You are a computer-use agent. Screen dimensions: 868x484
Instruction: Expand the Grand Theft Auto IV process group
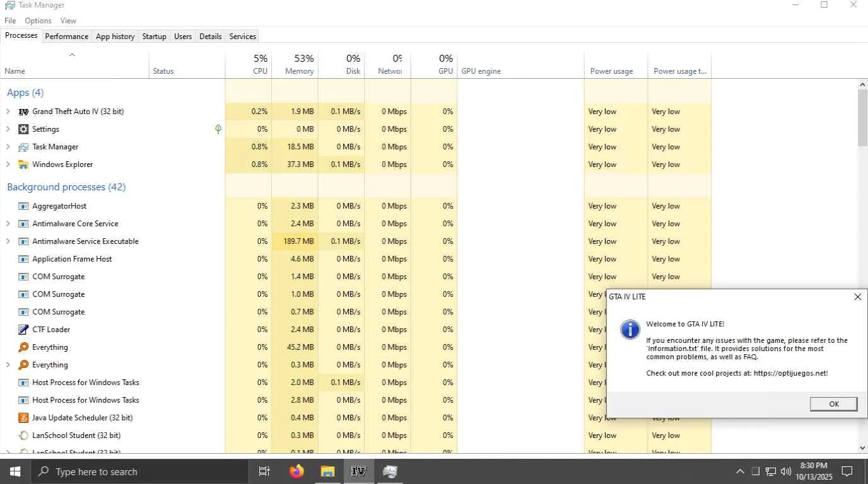[8, 112]
